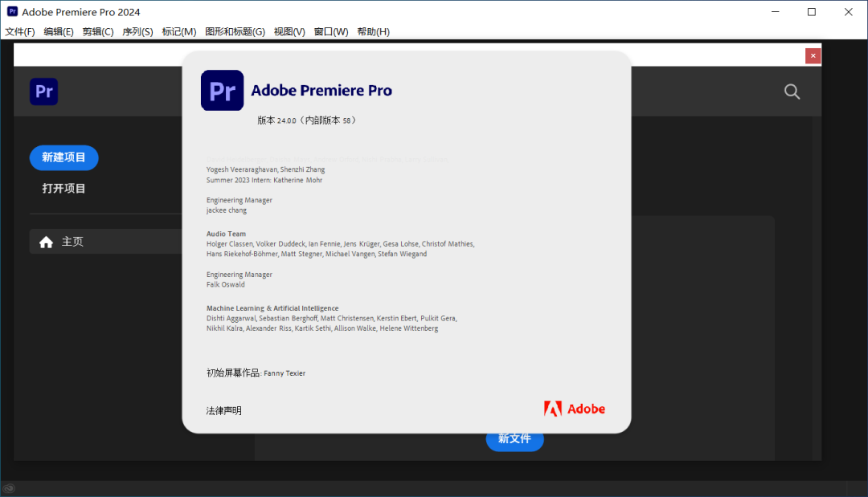Open the 序列(S) menu
This screenshot has width=868, height=497.
click(x=138, y=31)
